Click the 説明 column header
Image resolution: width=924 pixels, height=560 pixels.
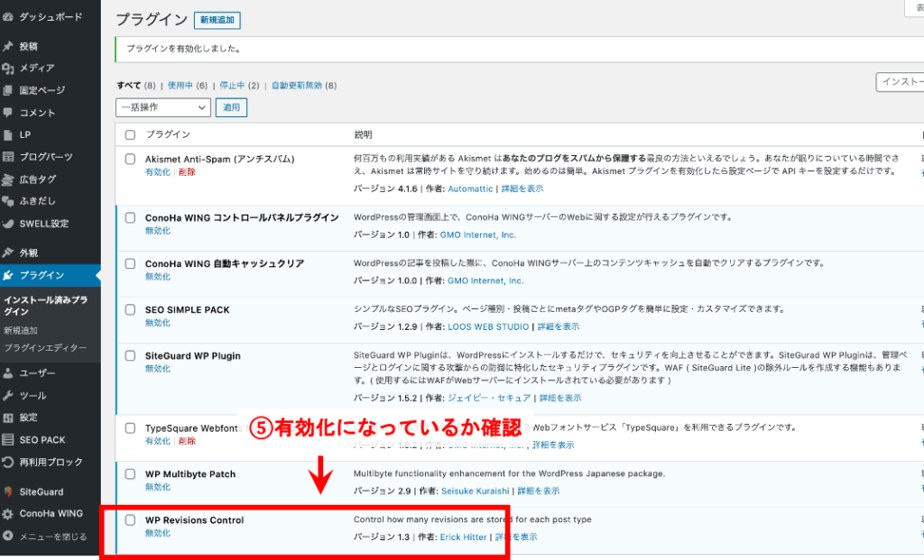point(363,135)
